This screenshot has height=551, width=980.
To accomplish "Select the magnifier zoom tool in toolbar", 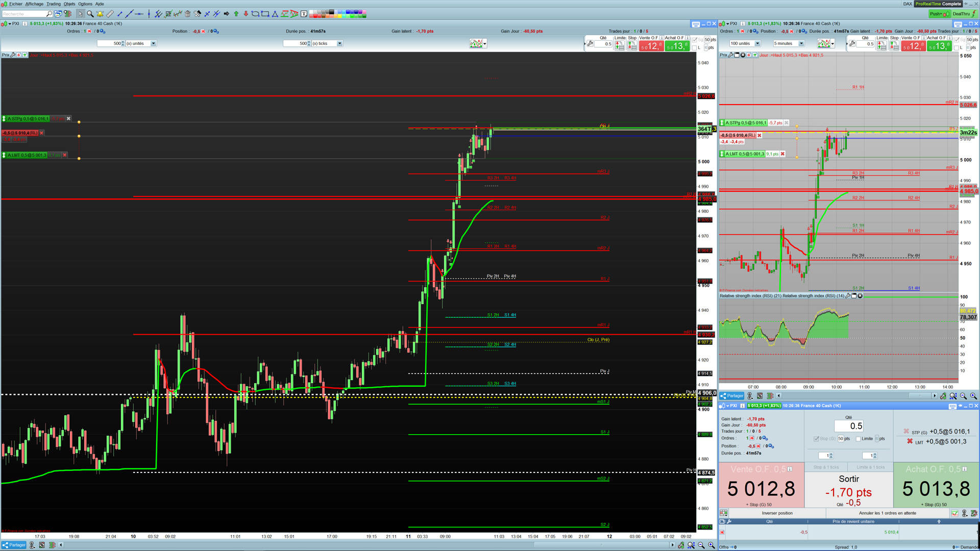I will [x=90, y=14].
